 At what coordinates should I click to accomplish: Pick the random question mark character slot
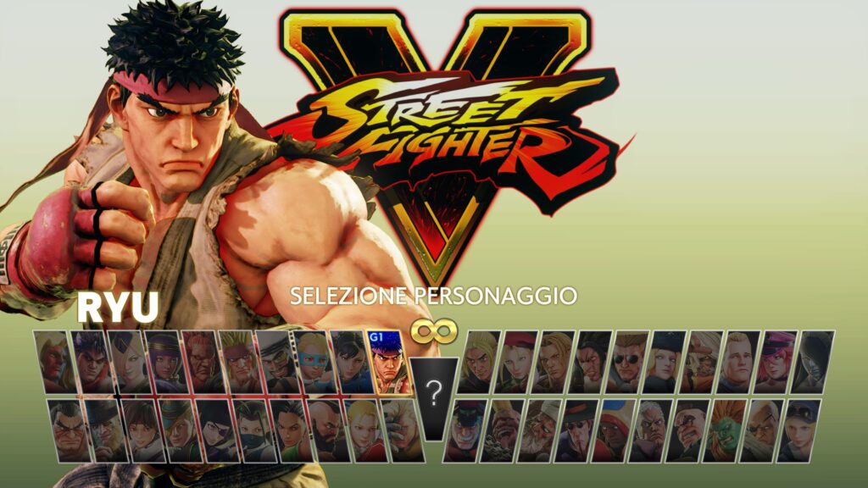coord(434,398)
